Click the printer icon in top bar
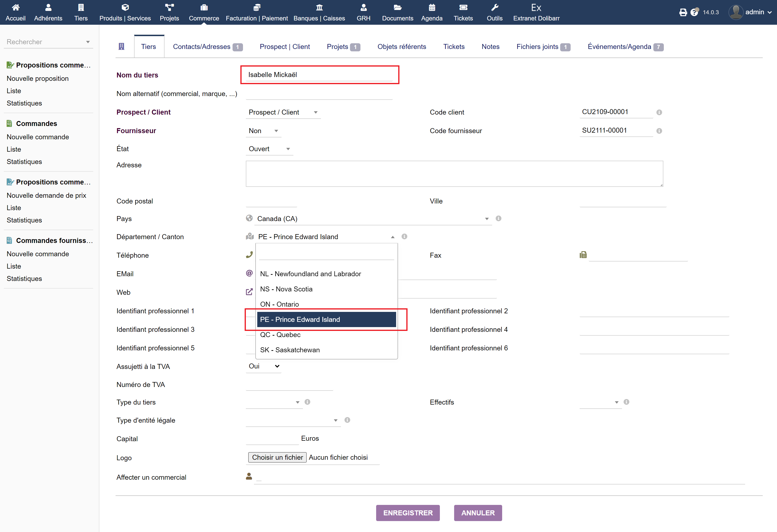Image resolution: width=777 pixels, height=532 pixels. (683, 12)
